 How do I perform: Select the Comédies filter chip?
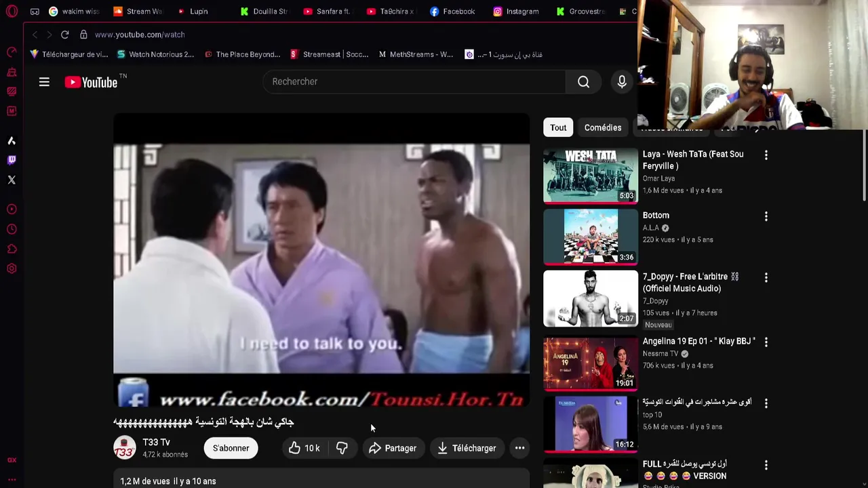(603, 127)
